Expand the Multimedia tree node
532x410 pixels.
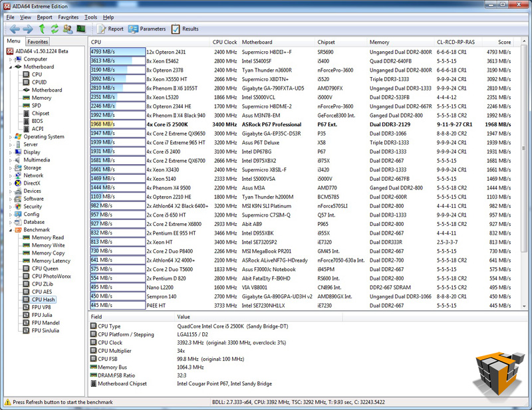pos(11,160)
